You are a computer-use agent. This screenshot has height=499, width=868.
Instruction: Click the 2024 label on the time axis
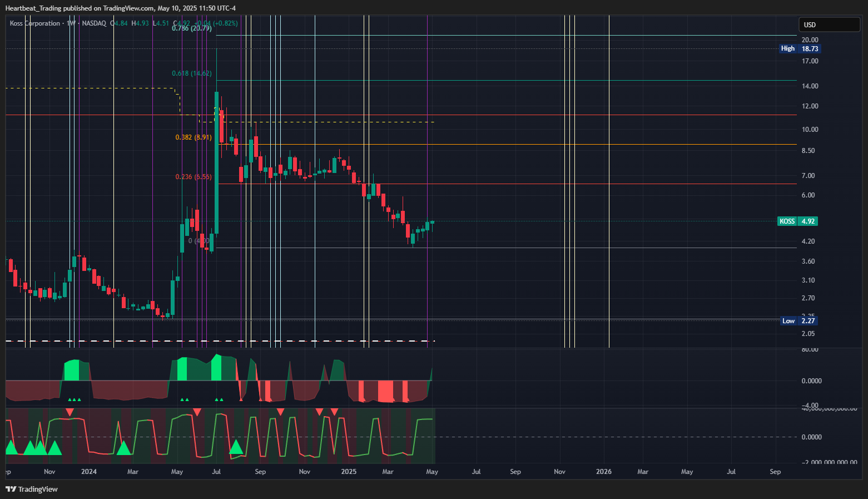pos(89,472)
